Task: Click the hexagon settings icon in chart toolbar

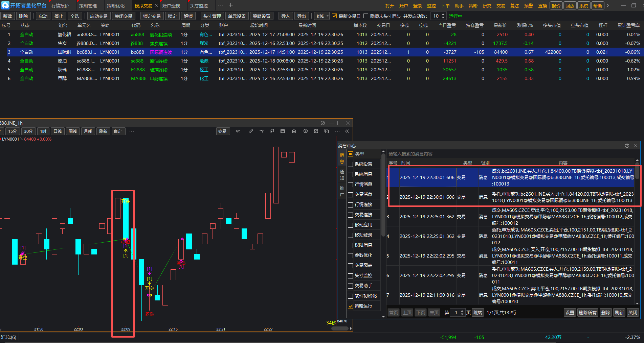Action: coord(306,131)
